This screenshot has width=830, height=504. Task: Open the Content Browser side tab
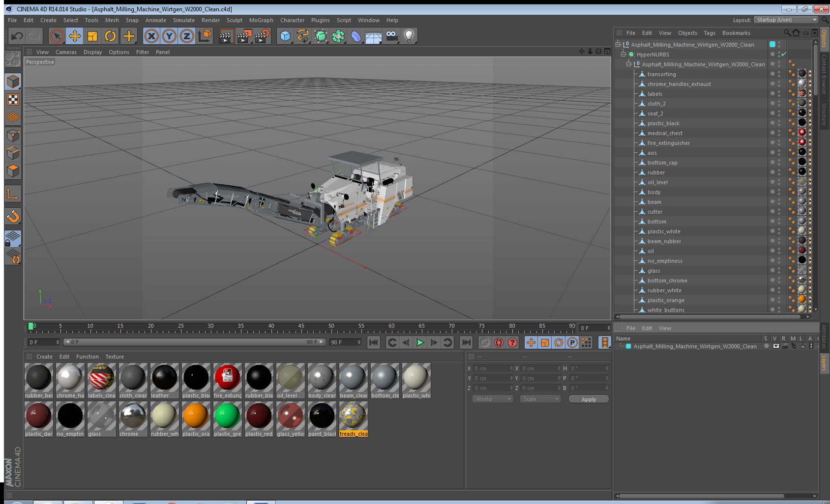coord(824,74)
